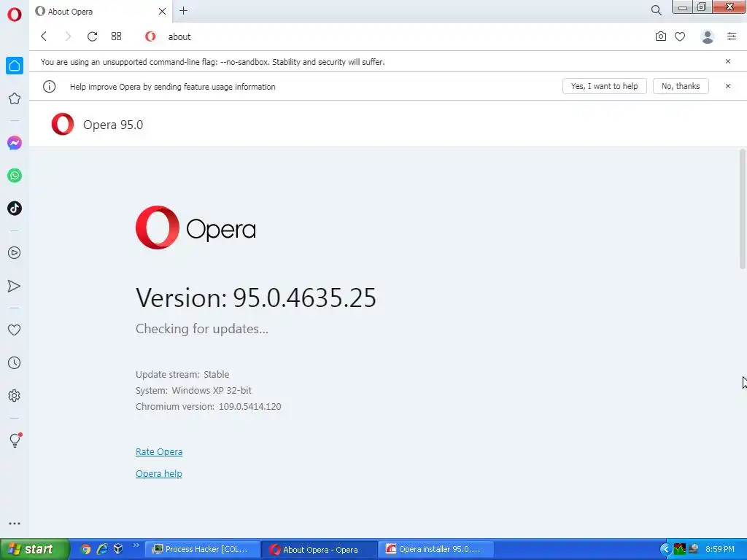This screenshot has width=747, height=560.
Task: Select the About Opera tab
Action: click(101, 12)
